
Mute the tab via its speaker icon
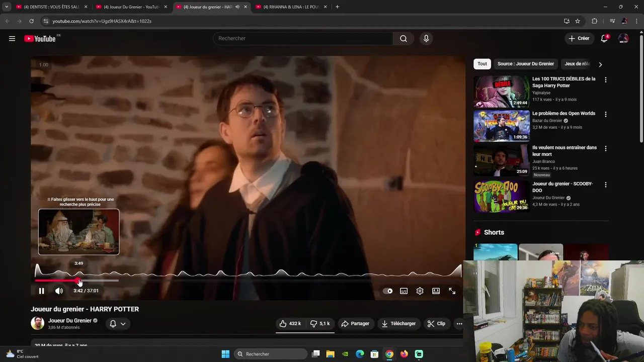(237, 7)
